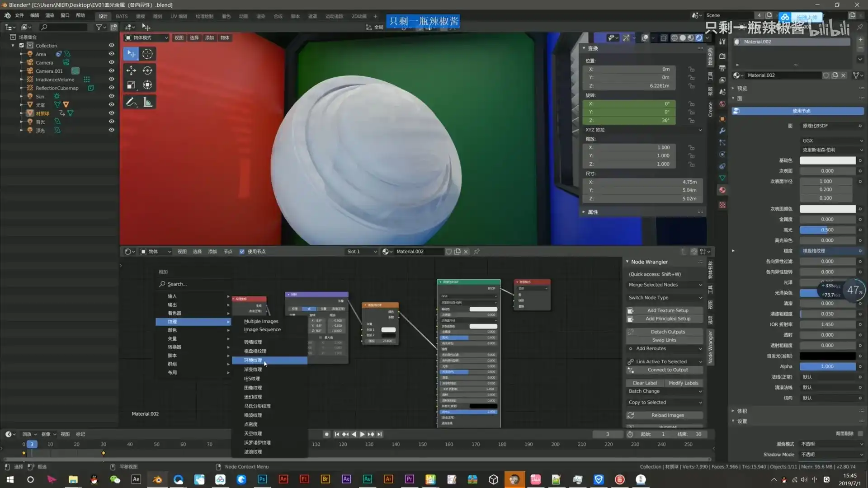Hide the Area light in the outliner
Screen dimensions: 868x488
(111, 54)
